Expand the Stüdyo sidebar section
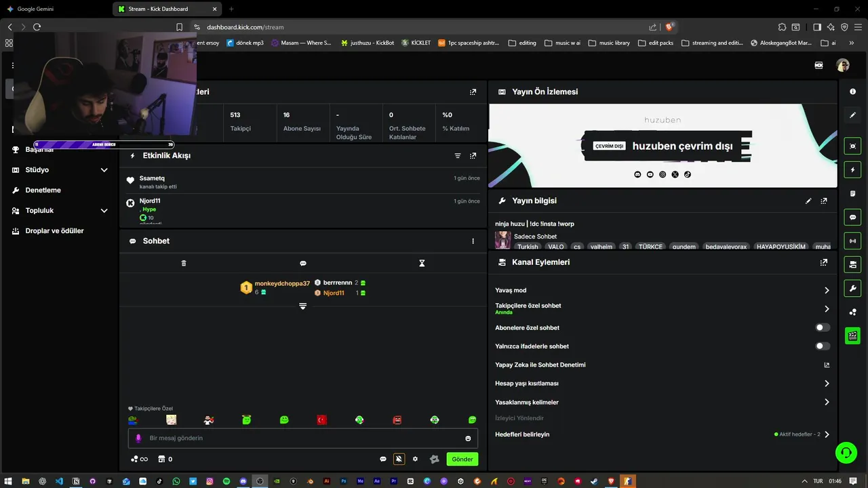This screenshot has height=488, width=868. click(x=104, y=170)
